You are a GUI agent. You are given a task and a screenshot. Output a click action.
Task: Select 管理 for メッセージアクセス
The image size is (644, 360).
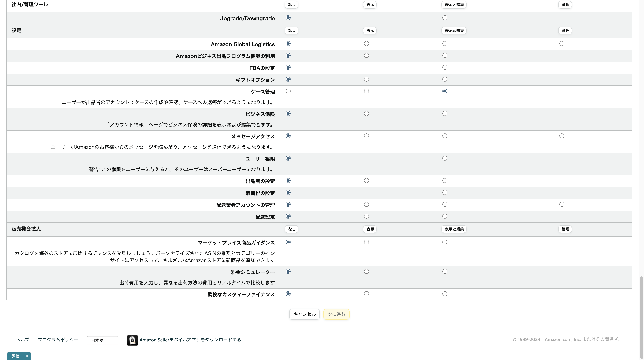pos(562,136)
